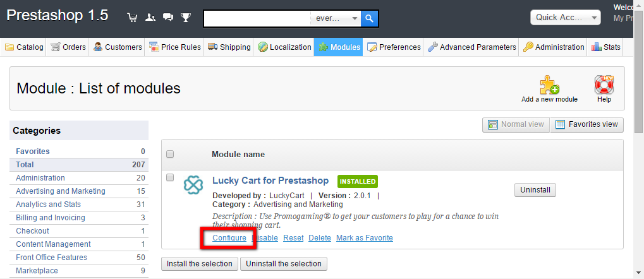Click the Lucky Cart clover logo
The height and width of the screenshot is (279, 644).
tap(193, 185)
